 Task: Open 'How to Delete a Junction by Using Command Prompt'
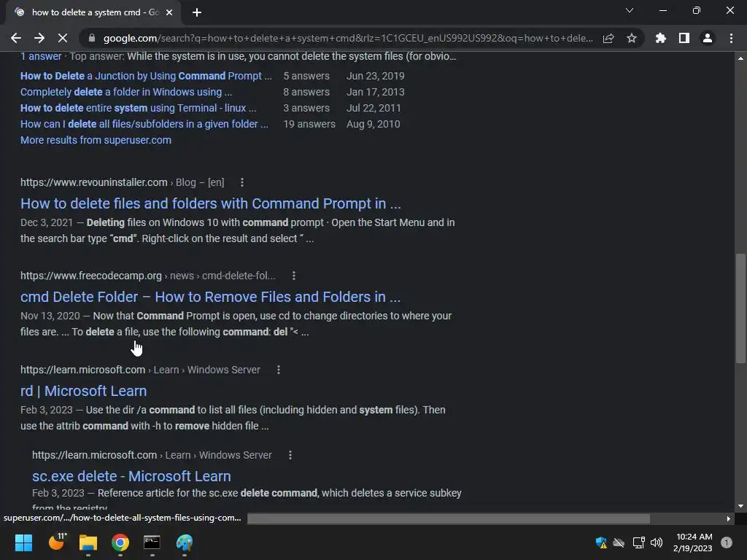[x=146, y=76]
